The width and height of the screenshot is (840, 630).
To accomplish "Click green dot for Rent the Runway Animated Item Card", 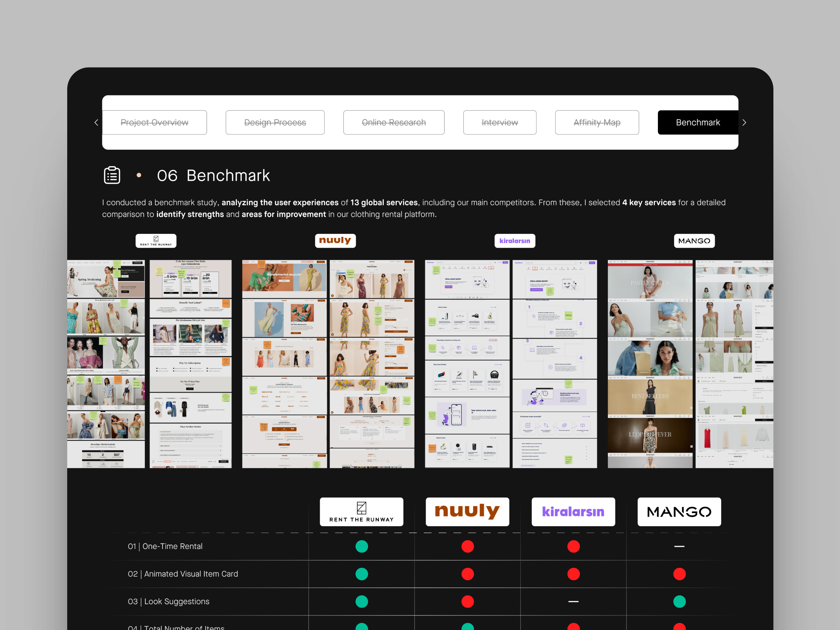I will coord(361,574).
